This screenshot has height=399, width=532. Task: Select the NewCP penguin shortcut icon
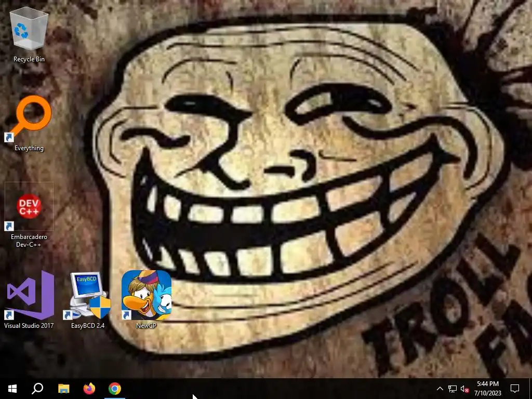click(146, 295)
